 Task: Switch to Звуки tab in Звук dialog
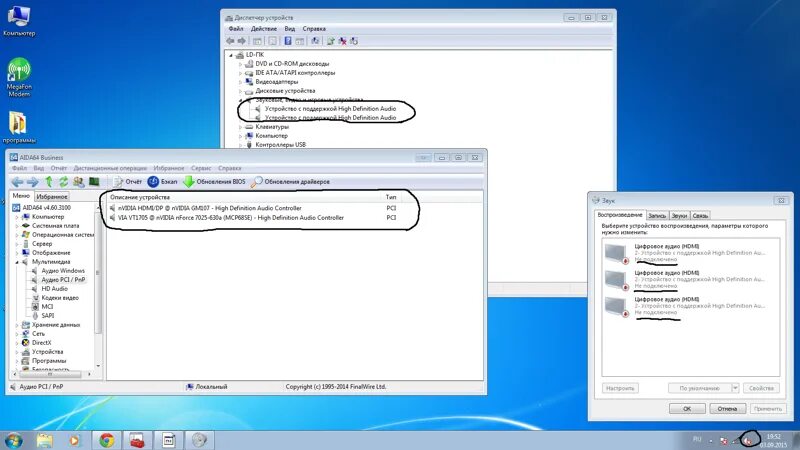point(679,216)
